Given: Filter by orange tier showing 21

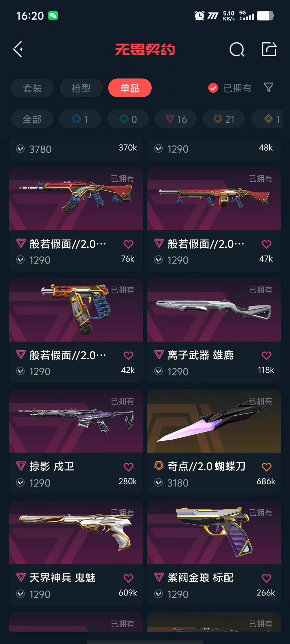Looking at the screenshot, I should [x=224, y=119].
